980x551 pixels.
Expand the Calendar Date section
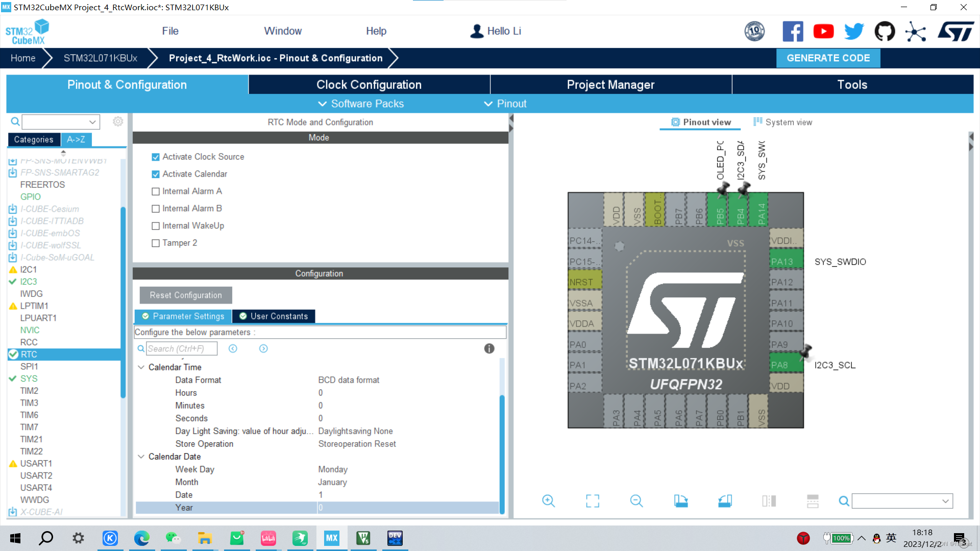(142, 457)
